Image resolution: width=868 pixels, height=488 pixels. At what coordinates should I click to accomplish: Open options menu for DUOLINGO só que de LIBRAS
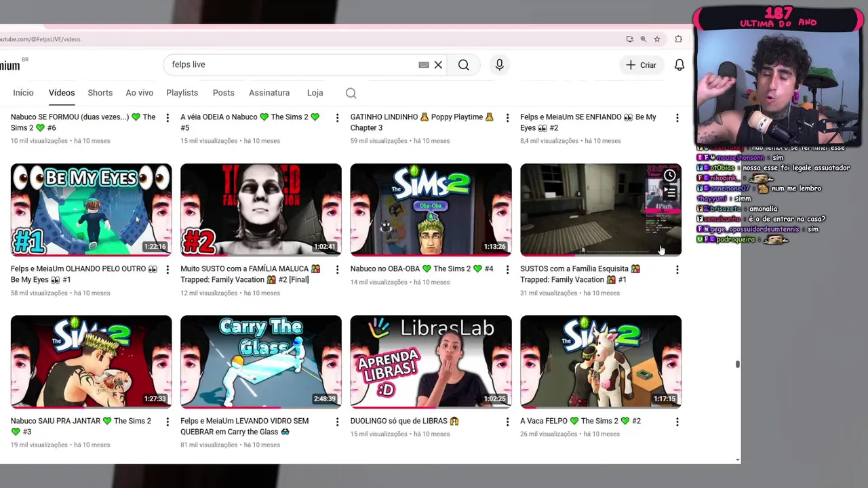[507, 422]
